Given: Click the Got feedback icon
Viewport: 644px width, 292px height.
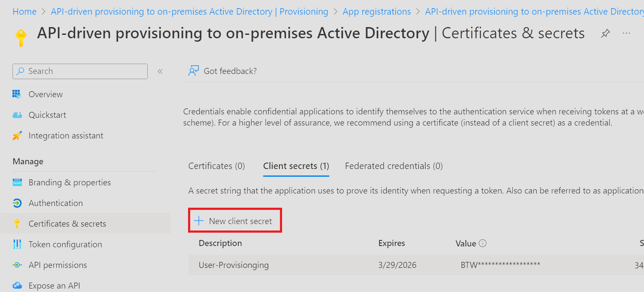Looking at the screenshot, I should click(194, 71).
